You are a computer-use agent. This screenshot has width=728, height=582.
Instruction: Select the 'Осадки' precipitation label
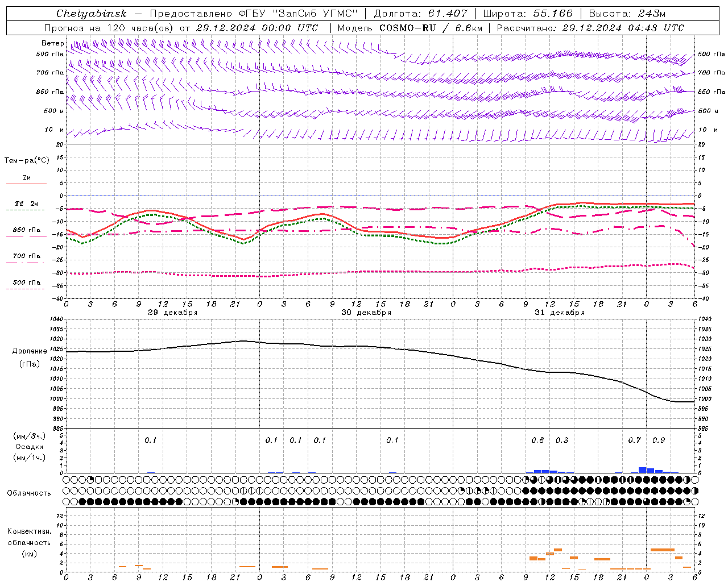30,447
